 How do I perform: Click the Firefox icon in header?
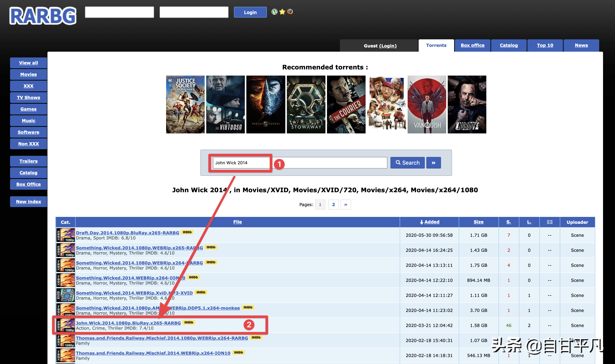coord(290,12)
